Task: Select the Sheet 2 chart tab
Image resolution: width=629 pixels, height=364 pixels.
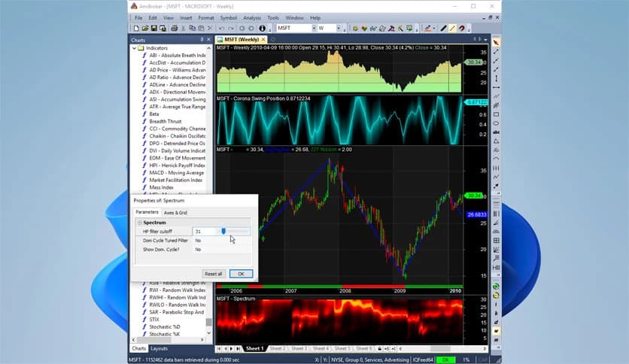Action: coord(277,349)
